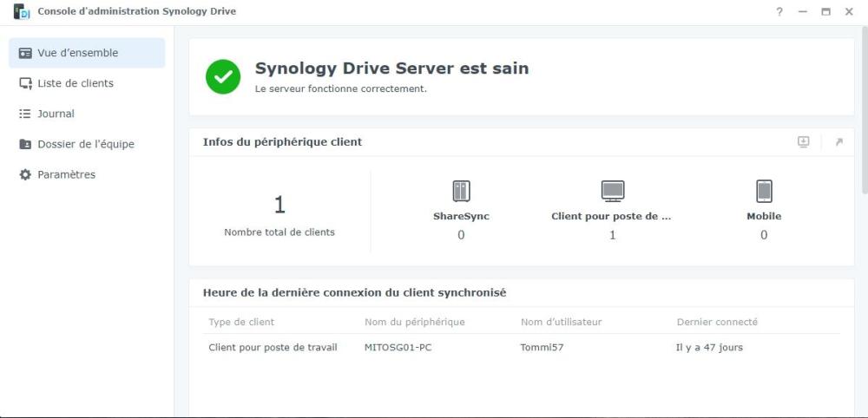Click the window title 'Console d'administration Synology Drive'
The height and width of the screenshot is (418, 868).
(x=137, y=11)
